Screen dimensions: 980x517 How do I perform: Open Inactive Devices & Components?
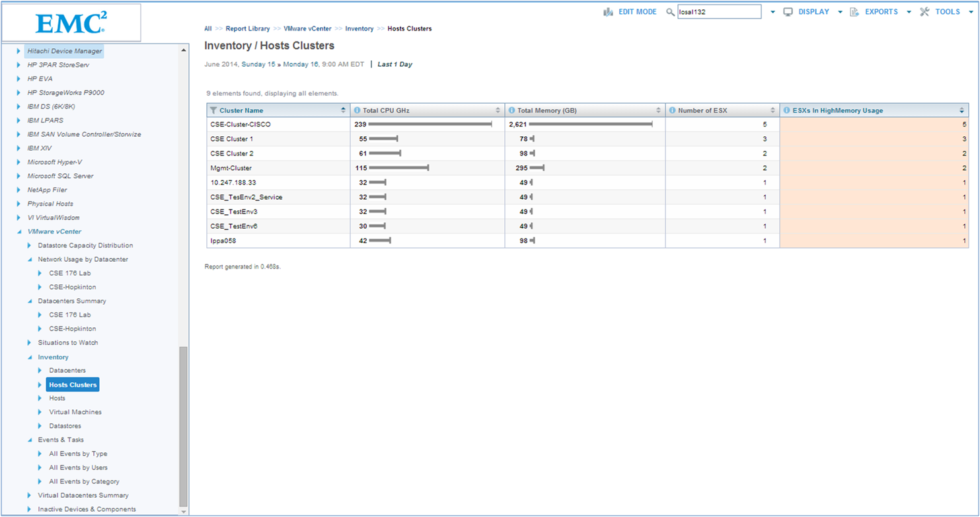click(87, 509)
